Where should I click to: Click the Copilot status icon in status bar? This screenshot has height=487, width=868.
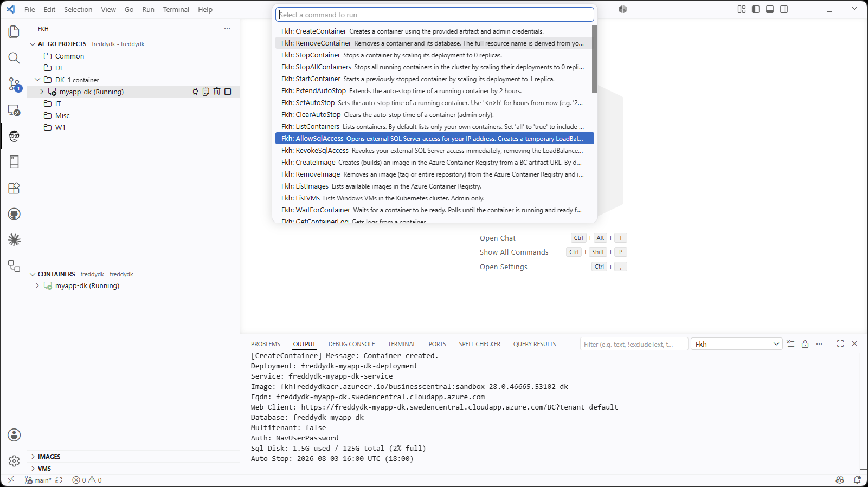pos(840,480)
